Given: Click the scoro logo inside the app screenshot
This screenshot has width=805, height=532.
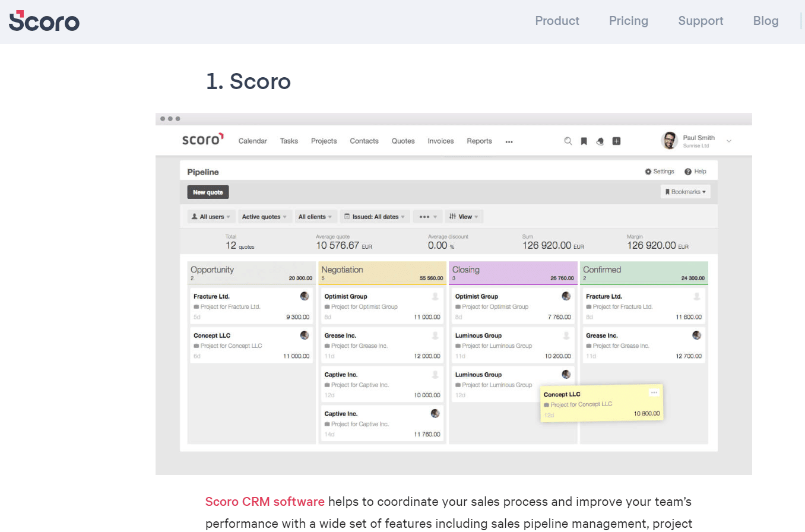Looking at the screenshot, I should point(202,140).
